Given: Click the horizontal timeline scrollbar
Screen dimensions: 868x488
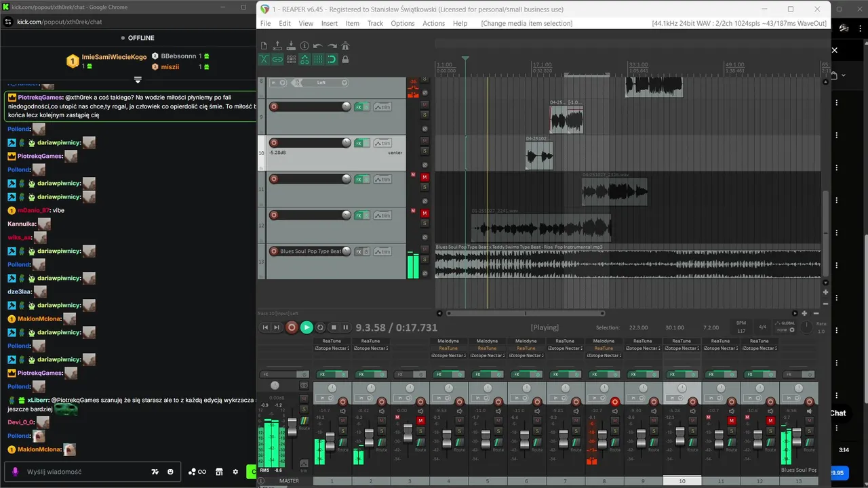Looking at the screenshot, I should [x=525, y=313].
